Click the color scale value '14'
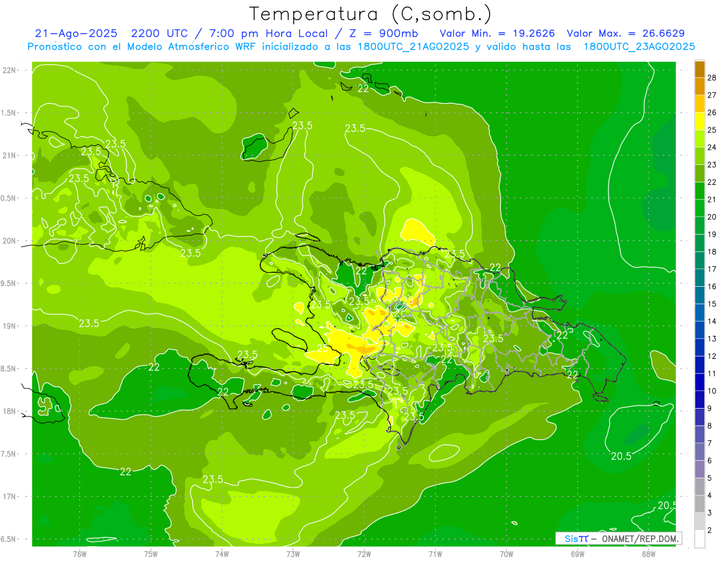The image size is (728, 562). click(712, 321)
